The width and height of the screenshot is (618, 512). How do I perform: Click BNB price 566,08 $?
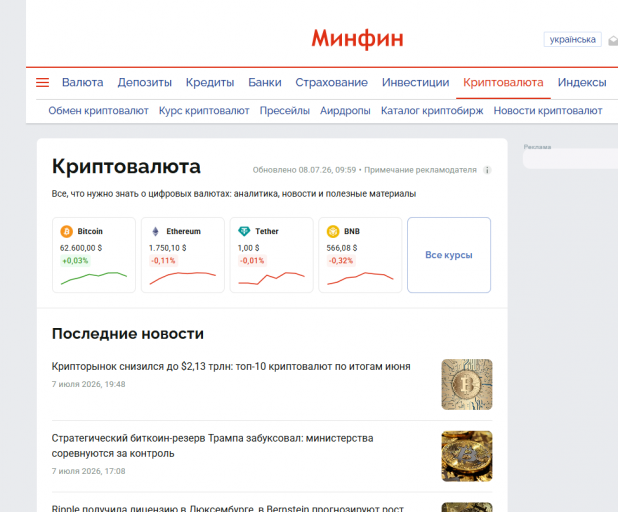342,248
